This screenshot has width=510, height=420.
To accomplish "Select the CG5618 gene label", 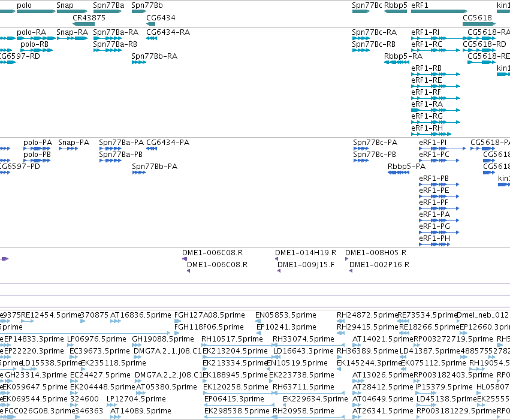I will (x=477, y=17).
